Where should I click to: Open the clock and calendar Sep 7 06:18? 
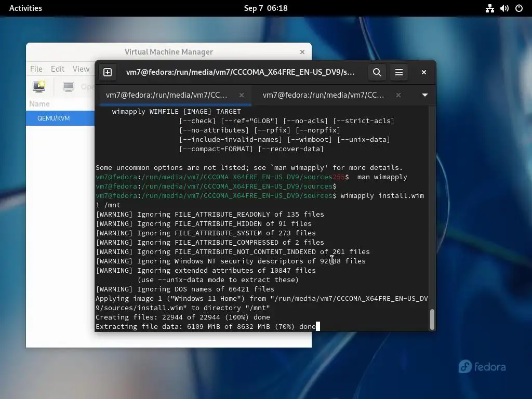(265, 8)
